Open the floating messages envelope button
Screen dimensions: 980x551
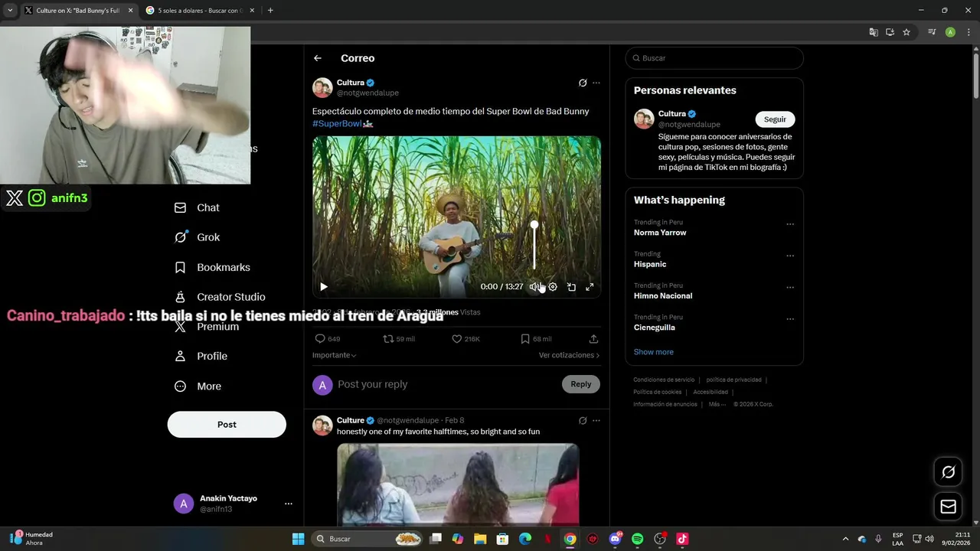pyautogui.click(x=948, y=507)
